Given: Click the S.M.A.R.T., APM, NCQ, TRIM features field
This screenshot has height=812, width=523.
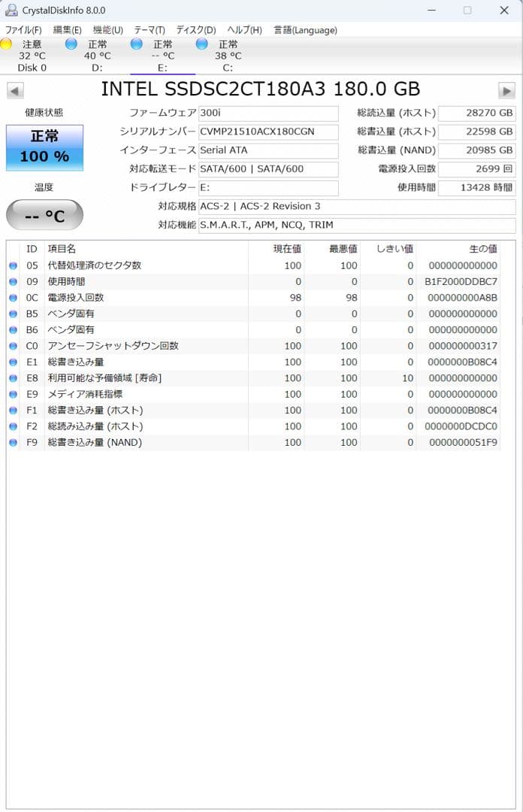Looking at the screenshot, I should click(357, 225).
